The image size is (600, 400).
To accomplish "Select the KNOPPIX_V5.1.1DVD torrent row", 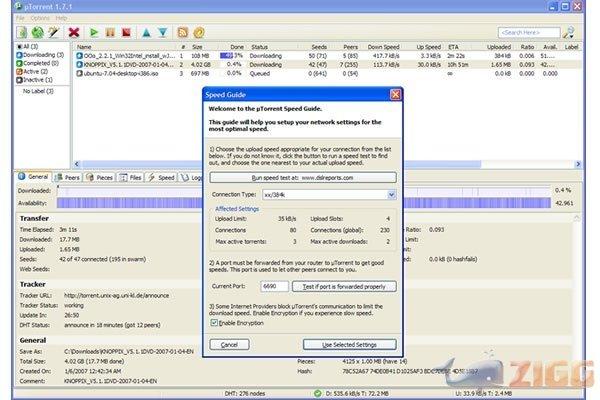I will coord(328,65).
